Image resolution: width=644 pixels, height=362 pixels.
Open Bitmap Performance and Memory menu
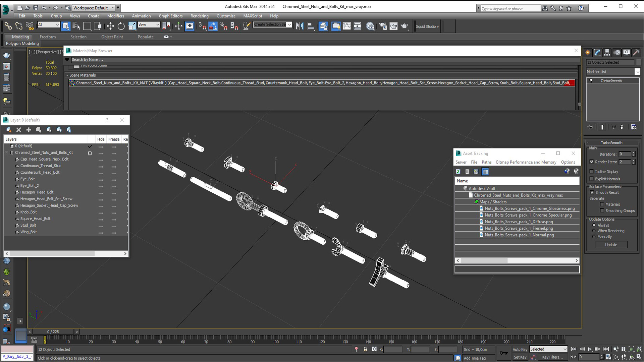tap(526, 162)
